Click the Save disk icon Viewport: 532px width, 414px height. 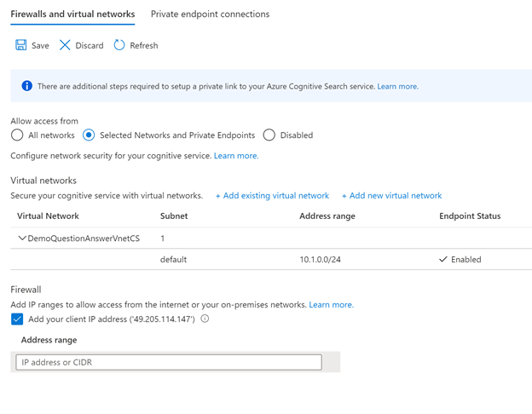tap(21, 45)
